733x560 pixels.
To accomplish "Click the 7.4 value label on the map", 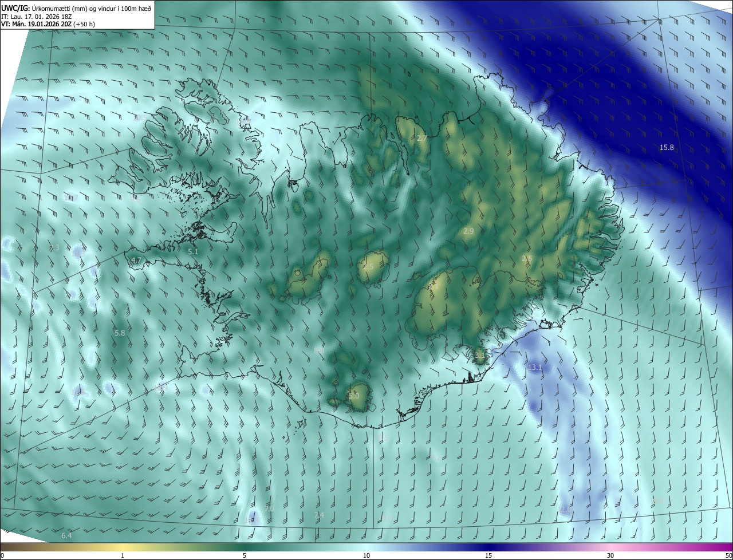I will tap(319, 515).
